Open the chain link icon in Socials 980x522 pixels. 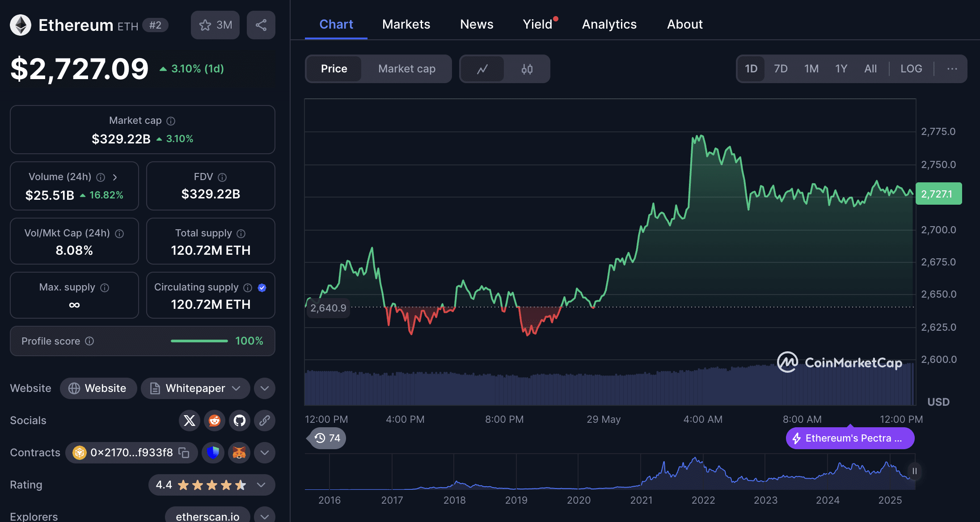pos(265,421)
